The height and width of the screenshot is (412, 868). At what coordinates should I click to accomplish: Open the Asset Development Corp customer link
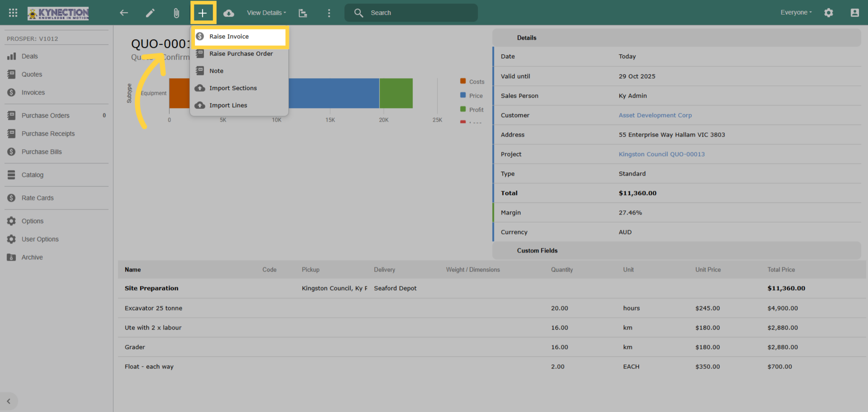point(655,115)
